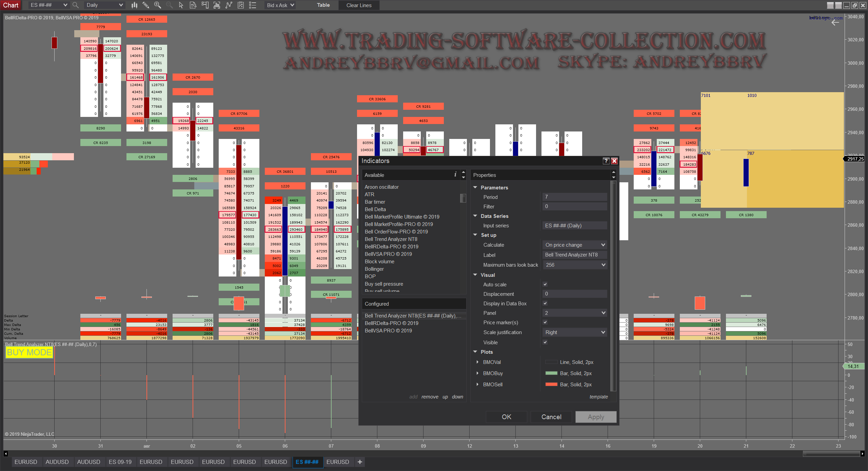
Task: Toggle the Visible checkbox
Action: click(x=545, y=342)
